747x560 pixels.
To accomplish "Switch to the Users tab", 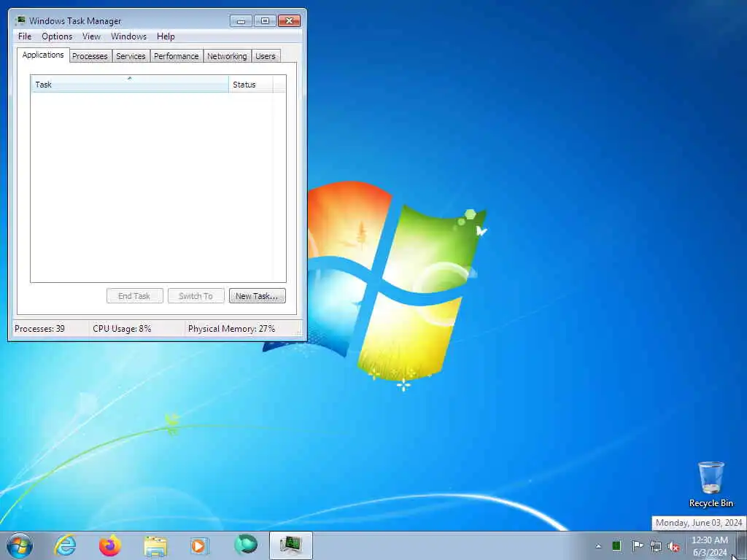I will [266, 56].
